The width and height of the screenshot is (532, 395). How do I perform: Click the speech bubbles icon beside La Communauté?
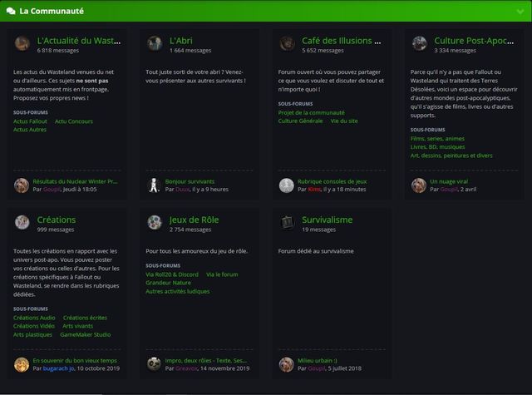point(11,11)
